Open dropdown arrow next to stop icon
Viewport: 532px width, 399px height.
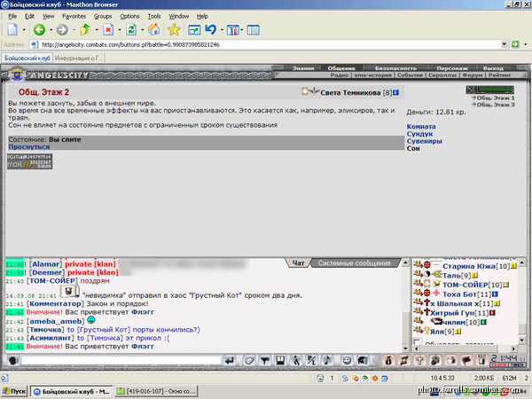point(120,30)
